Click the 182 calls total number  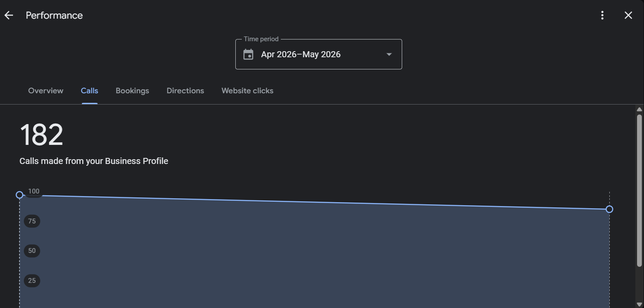pyautogui.click(x=42, y=135)
